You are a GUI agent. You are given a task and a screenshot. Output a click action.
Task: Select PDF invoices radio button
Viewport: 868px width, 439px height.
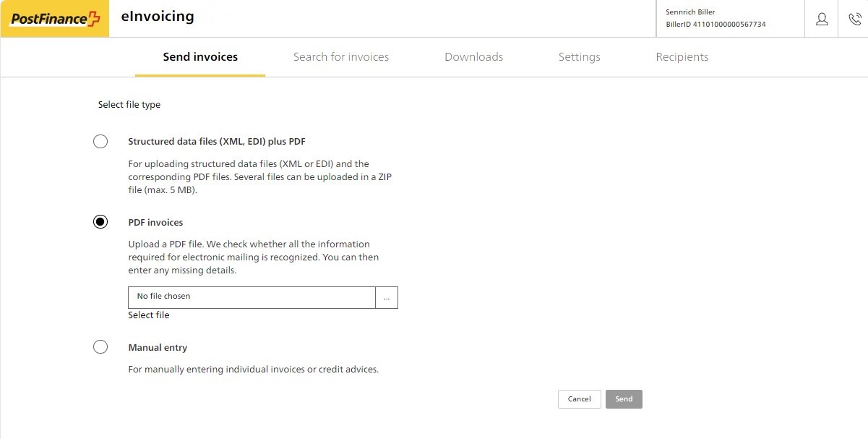[100, 222]
